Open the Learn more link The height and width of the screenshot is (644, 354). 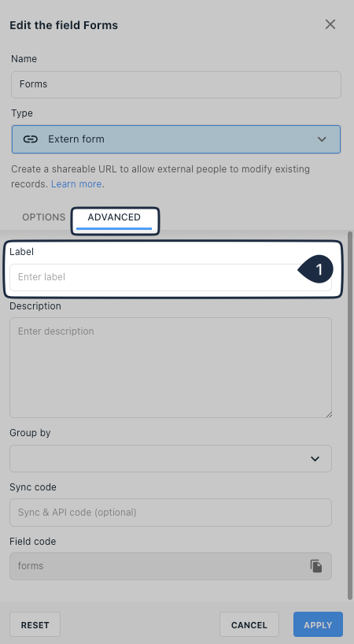(x=76, y=184)
